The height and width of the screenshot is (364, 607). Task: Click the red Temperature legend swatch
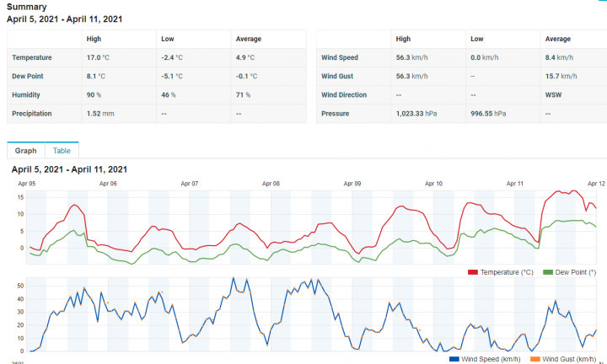pyautogui.click(x=473, y=272)
